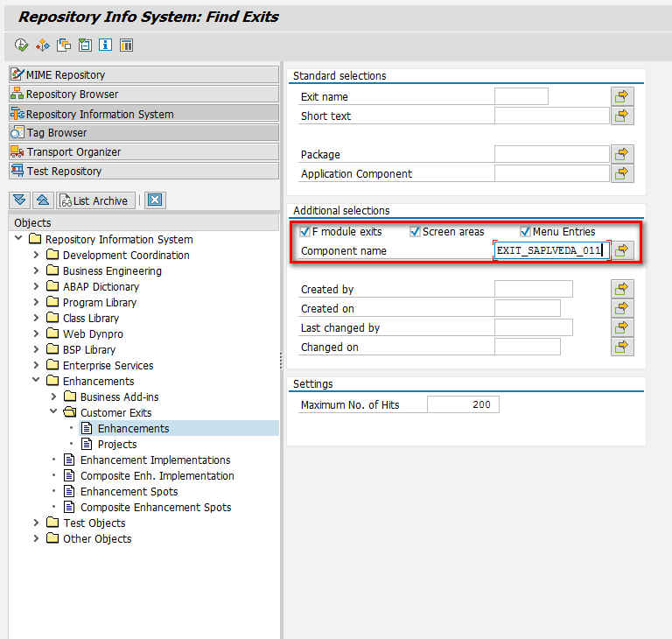Viewport: 672px width, 639px height.
Task: Uncheck Menu Entries checkbox
Action: (525, 232)
